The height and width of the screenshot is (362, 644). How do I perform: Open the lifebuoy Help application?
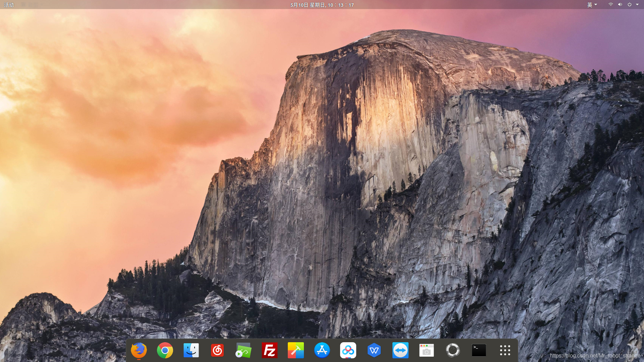tap(453, 350)
